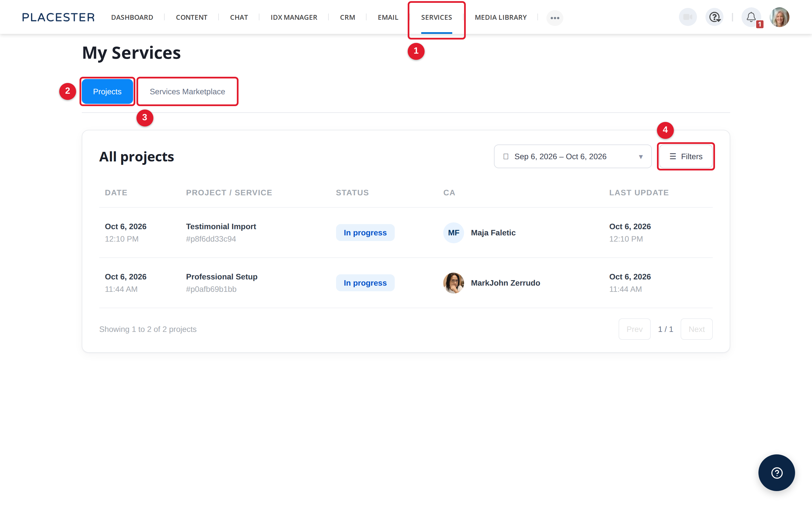Click Showing 1 to 2 of 2 projects text
812x508 pixels.
coord(148,329)
